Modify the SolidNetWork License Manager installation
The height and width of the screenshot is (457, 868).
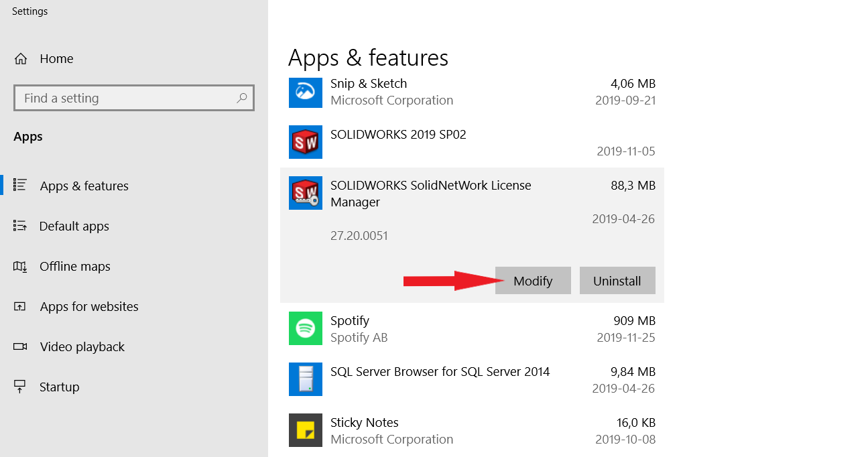(533, 281)
